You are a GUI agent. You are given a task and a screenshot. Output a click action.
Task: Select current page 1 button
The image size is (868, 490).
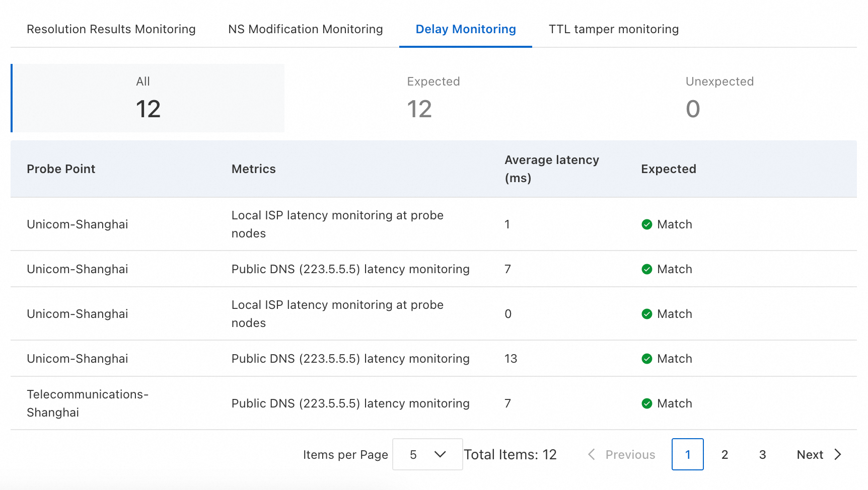(x=687, y=455)
